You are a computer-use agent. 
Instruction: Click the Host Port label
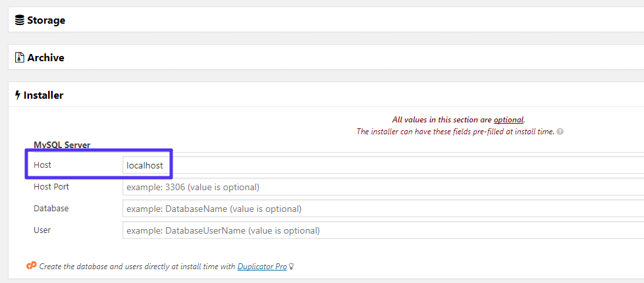[x=51, y=187]
